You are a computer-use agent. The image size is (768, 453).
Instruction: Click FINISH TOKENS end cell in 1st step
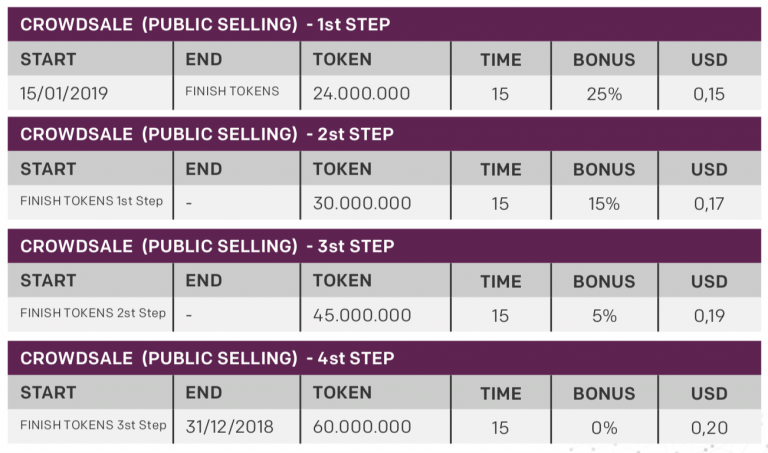(x=232, y=91)
